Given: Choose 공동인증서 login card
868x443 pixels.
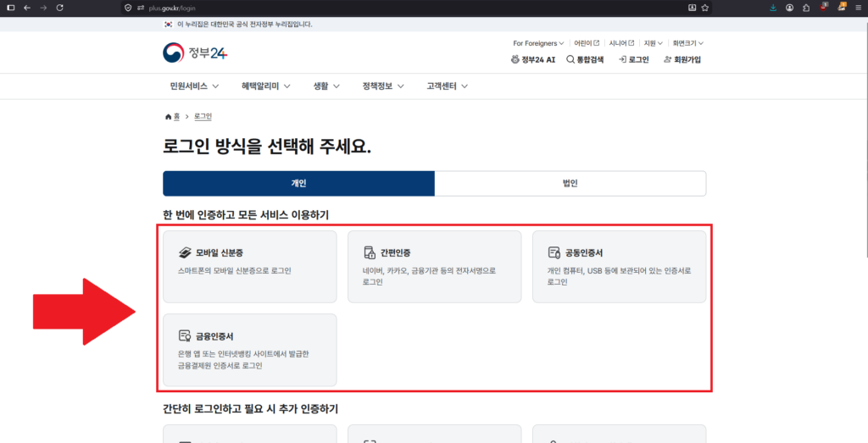Looking at the screenshot, I should tap(620, 267).
